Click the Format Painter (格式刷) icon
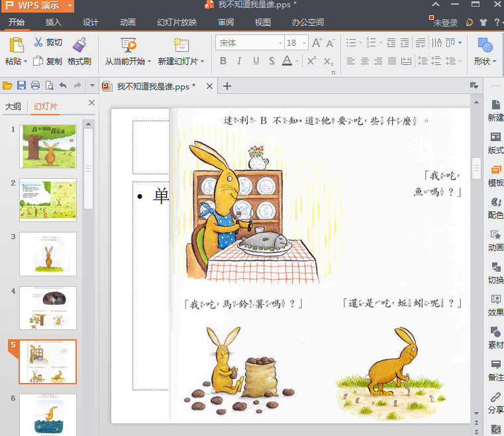The width and height of the screenshot is (504, 436). (x=79, y=44)
